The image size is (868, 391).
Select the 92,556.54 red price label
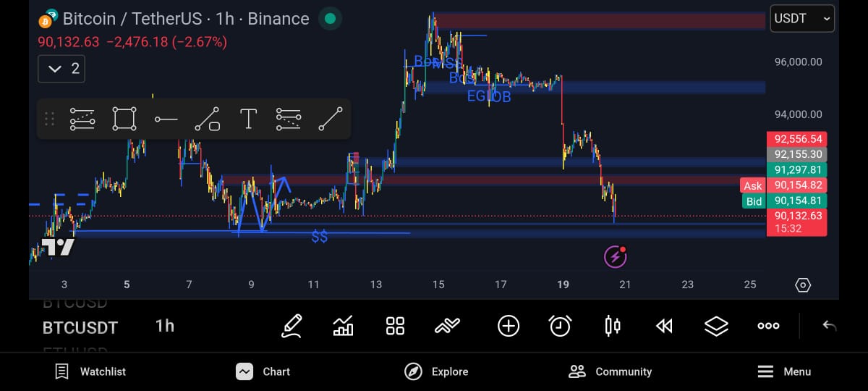coord(797,139)
